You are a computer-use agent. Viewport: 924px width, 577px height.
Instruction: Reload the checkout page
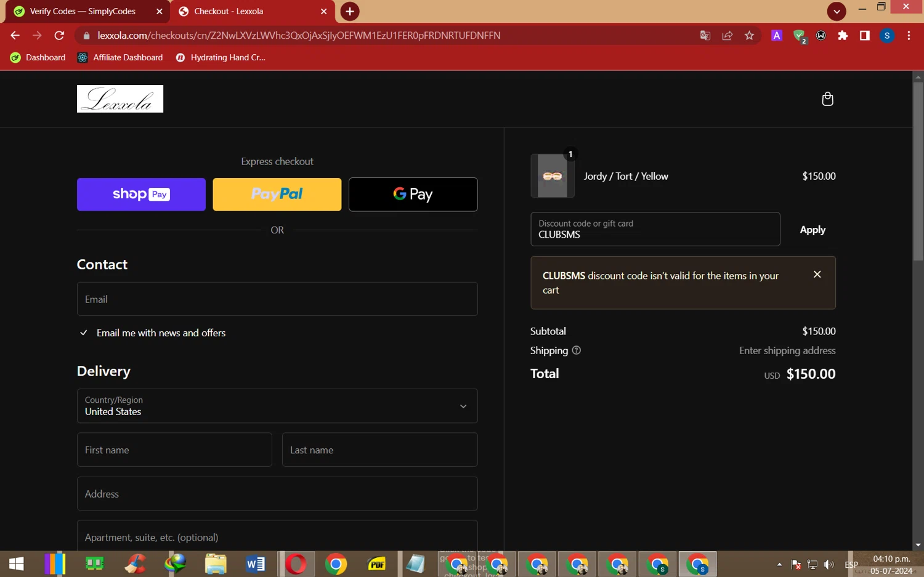tap(59, 35)
